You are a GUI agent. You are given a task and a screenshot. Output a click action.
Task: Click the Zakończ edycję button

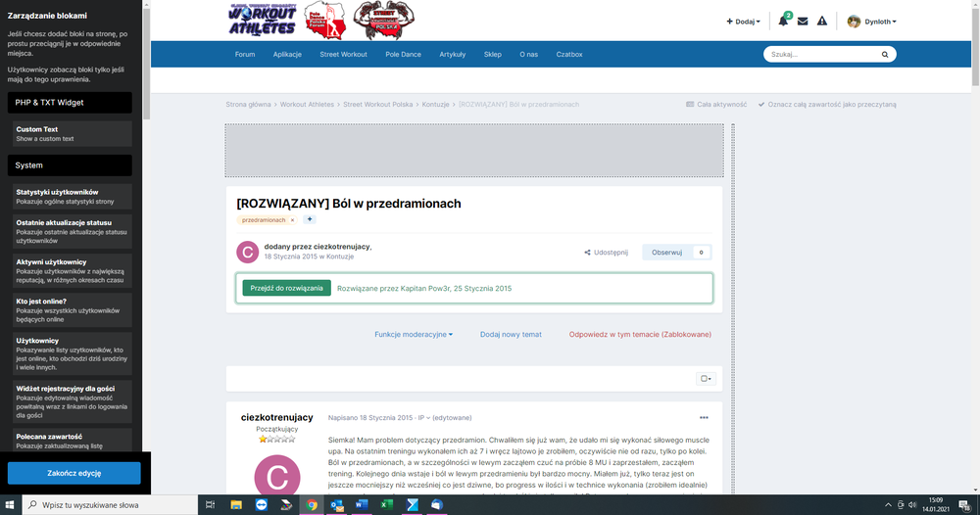click(74, 474)
